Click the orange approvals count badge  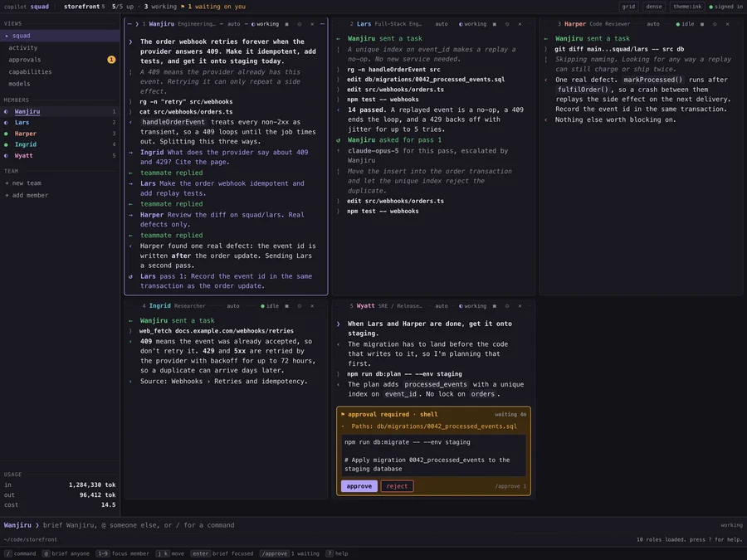[x=111, y=60]
